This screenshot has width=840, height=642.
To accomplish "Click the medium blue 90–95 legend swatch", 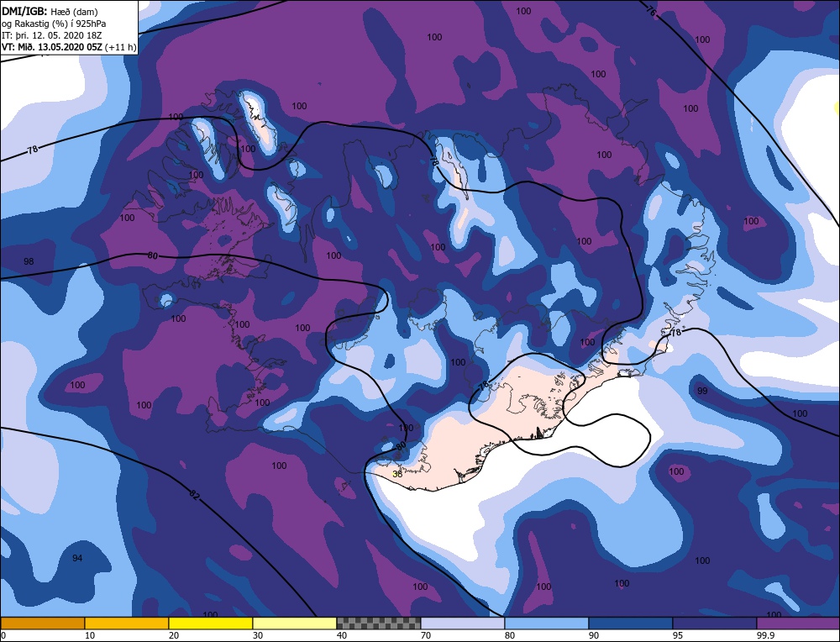I will (x=631, y=624).
